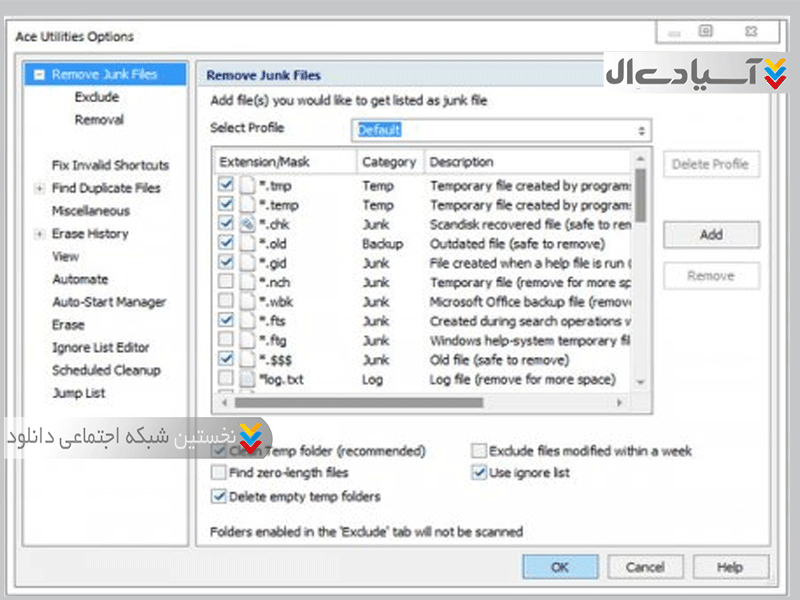The width and height of the screenshot is (800, 600).
Task: Uncheck Use ignore list
Action: [x=479, y=472]
